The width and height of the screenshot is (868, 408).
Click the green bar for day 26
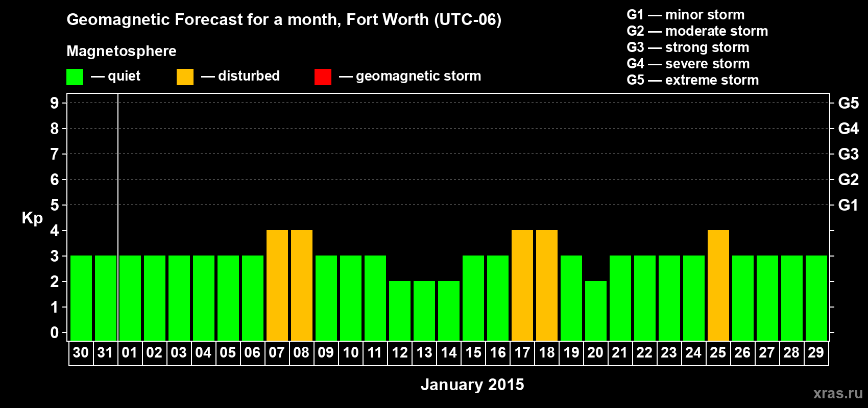pyautogui.click(x=743, y=298)
